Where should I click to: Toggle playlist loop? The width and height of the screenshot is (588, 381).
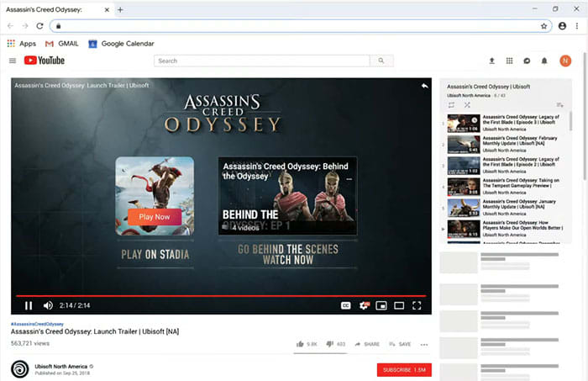[451, 105]
